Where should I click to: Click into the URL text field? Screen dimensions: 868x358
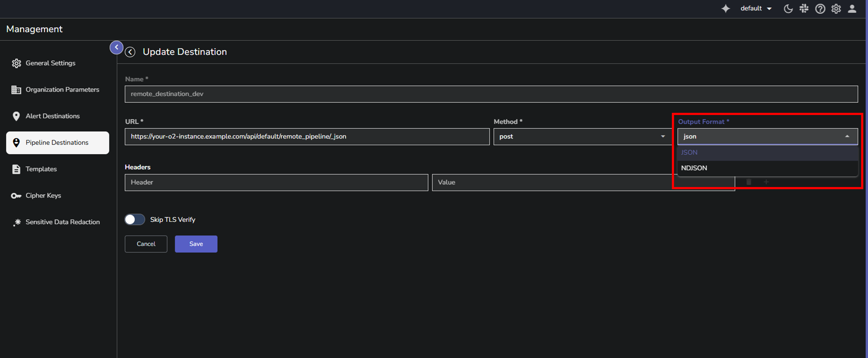tap(307, 137)
